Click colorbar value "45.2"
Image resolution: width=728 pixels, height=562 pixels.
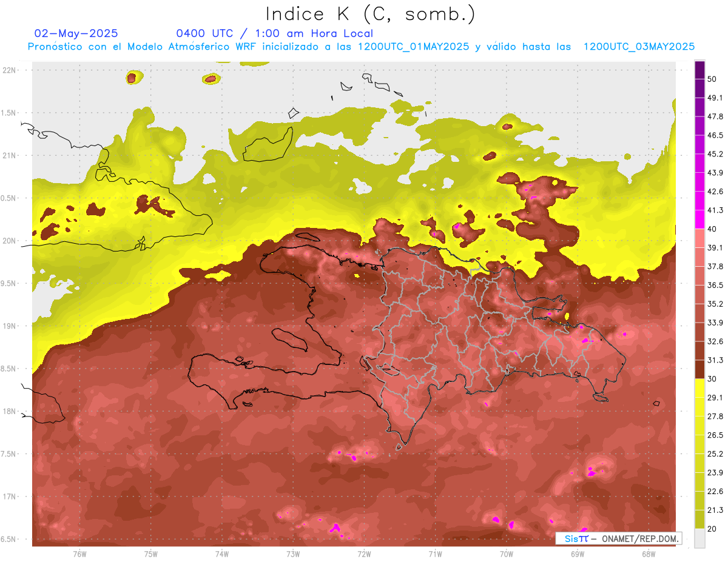click(x=715, y=154)
